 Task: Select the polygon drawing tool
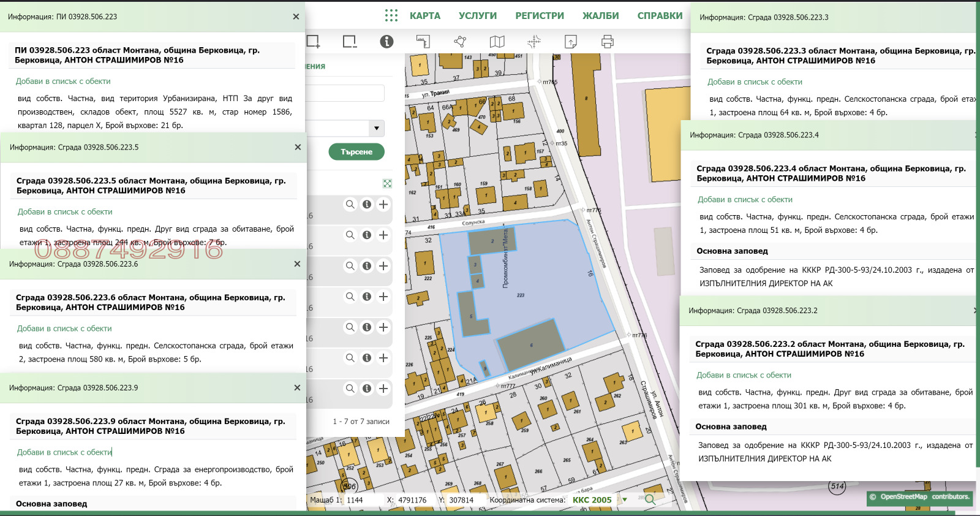[460, 42]
